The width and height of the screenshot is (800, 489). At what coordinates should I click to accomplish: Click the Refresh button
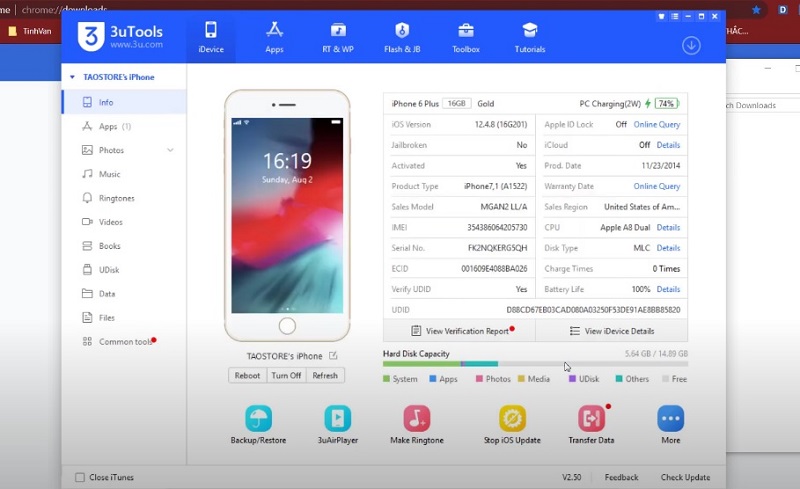325,376
